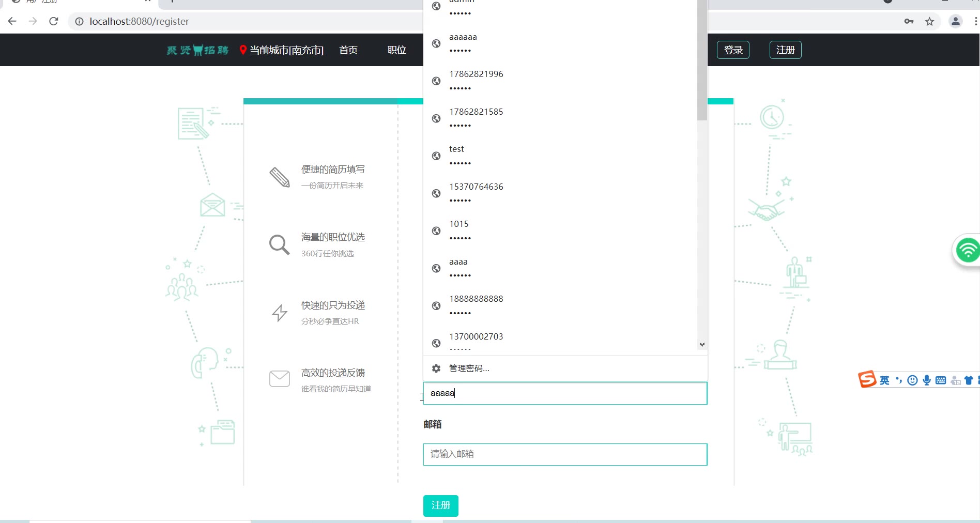Click the Sogou S input method icon
The image size is (980, 523).
point(867,379)
